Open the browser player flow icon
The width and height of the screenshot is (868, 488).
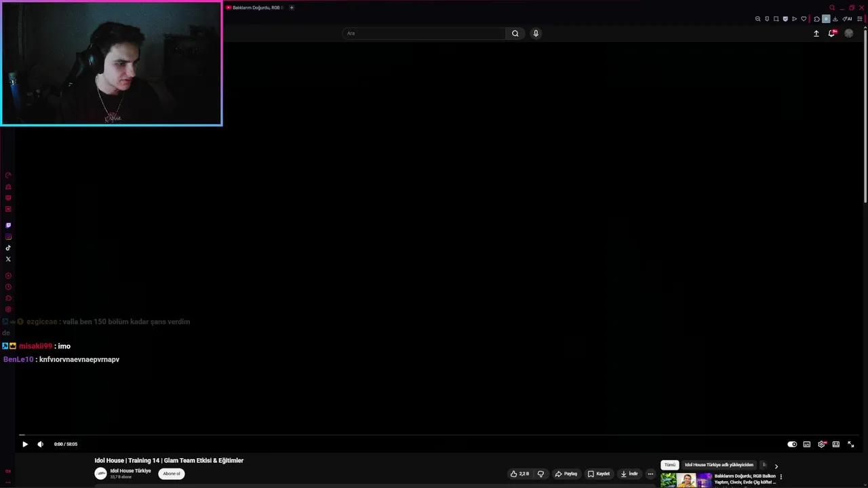point(795,19)
